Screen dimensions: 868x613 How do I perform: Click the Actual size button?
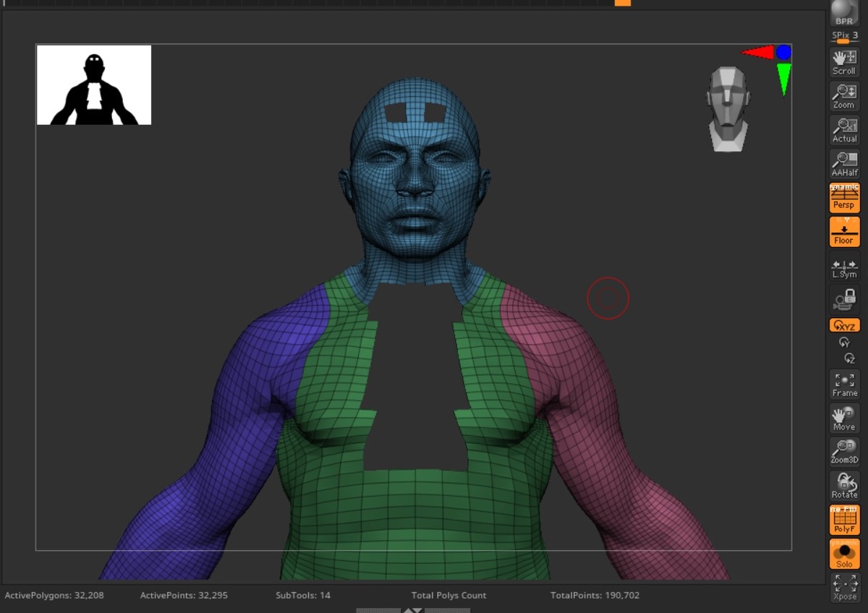coord(844,131)
